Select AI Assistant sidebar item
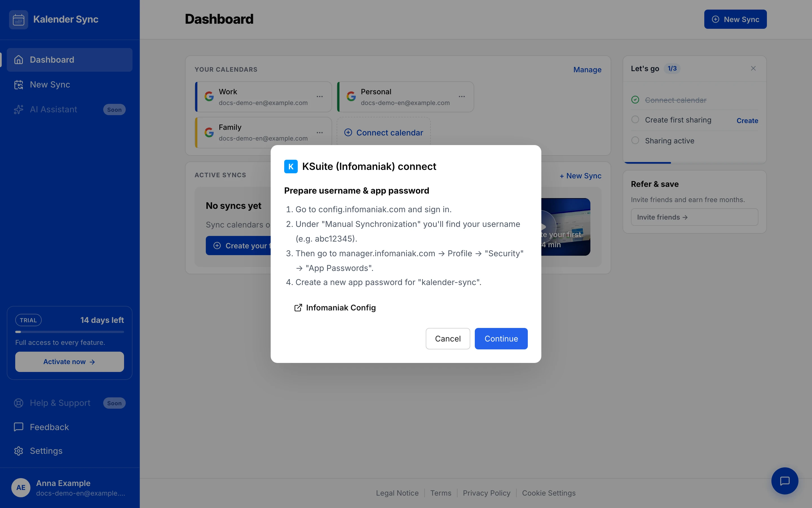 click(x=69, y=110)
